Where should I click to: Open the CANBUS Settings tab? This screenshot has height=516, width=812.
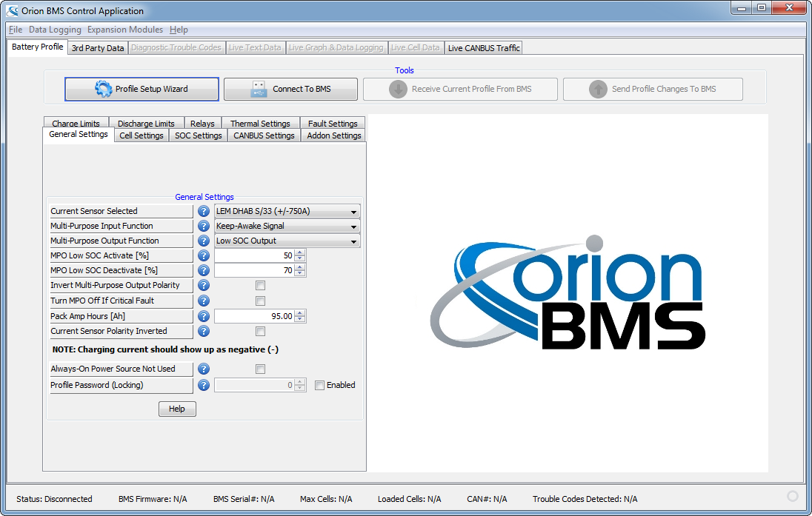click(264, 135)
